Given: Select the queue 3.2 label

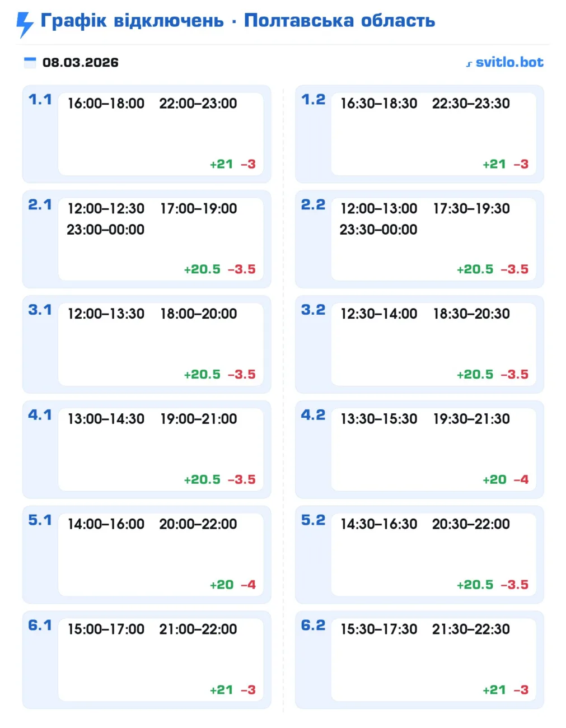Looking at the screenshot, I should (313, 310).
